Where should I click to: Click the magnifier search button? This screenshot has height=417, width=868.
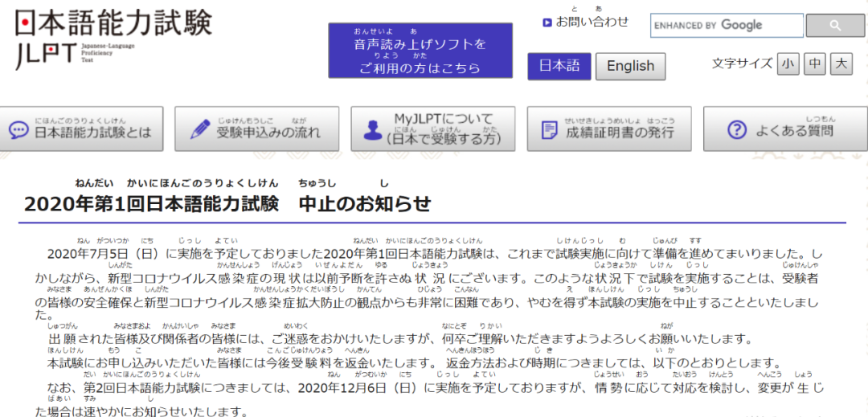(835, 26)
